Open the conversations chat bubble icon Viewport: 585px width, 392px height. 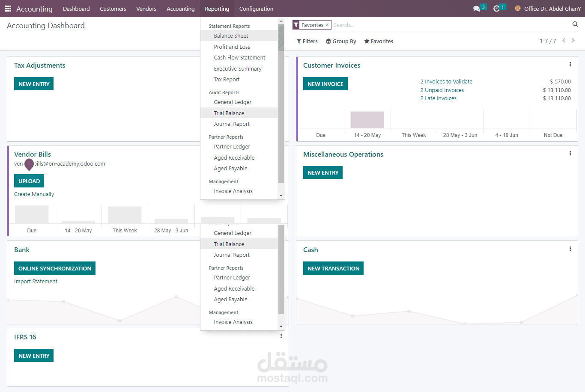coord(477,9)
